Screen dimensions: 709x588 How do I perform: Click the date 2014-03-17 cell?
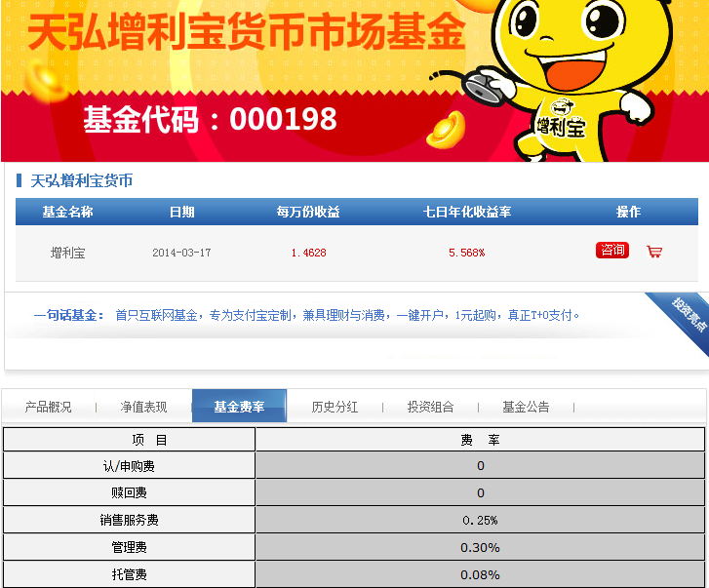tap(181, 253)
